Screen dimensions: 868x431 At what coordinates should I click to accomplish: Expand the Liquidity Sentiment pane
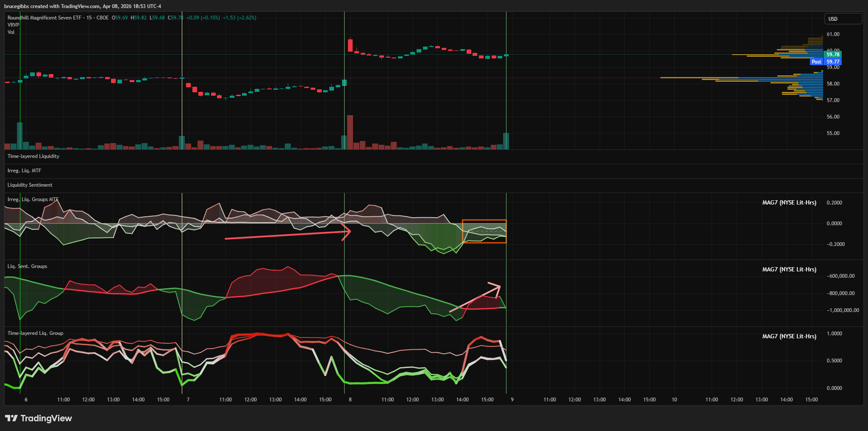tap(30, 185)
